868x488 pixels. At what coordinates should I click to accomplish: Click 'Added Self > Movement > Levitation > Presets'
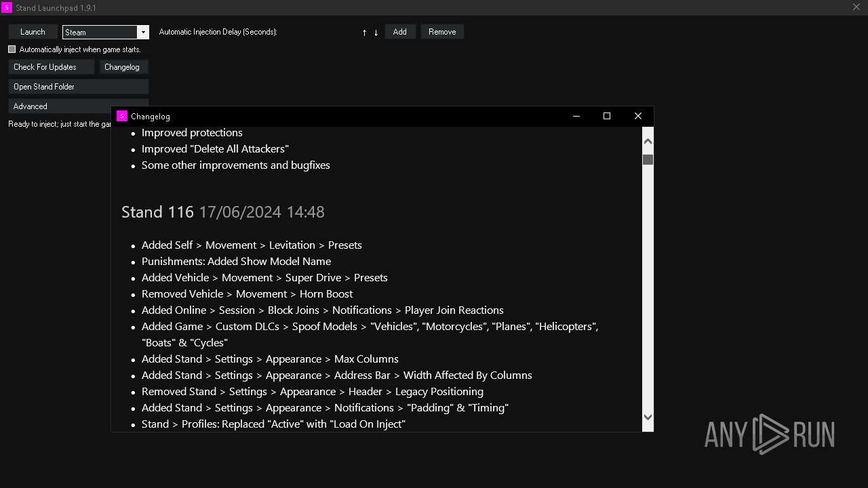(252, 245)
